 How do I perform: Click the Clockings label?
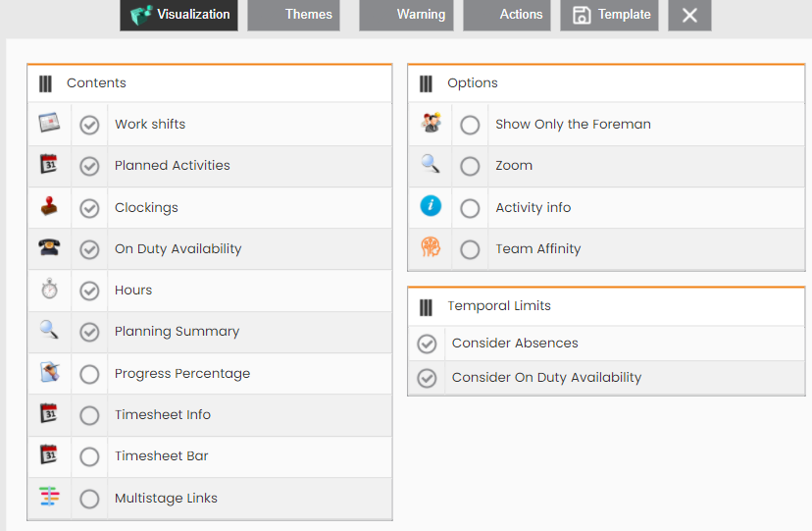tap(146, 208)
